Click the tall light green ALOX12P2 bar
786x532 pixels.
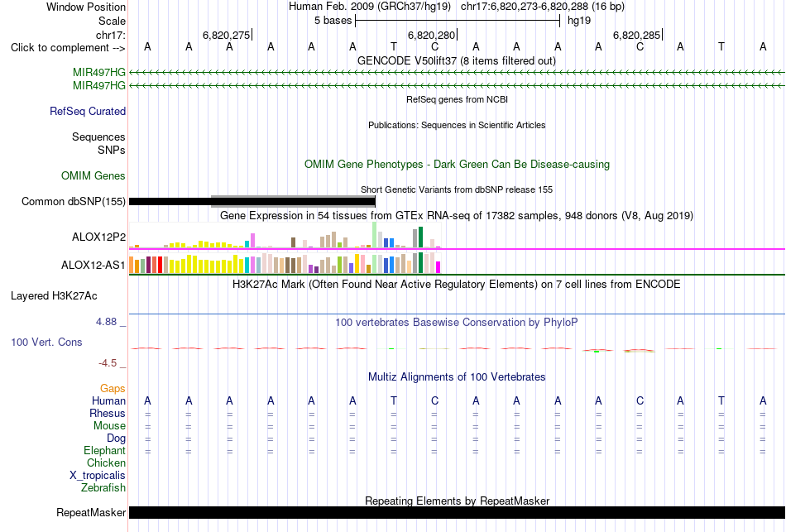[375, 235]
